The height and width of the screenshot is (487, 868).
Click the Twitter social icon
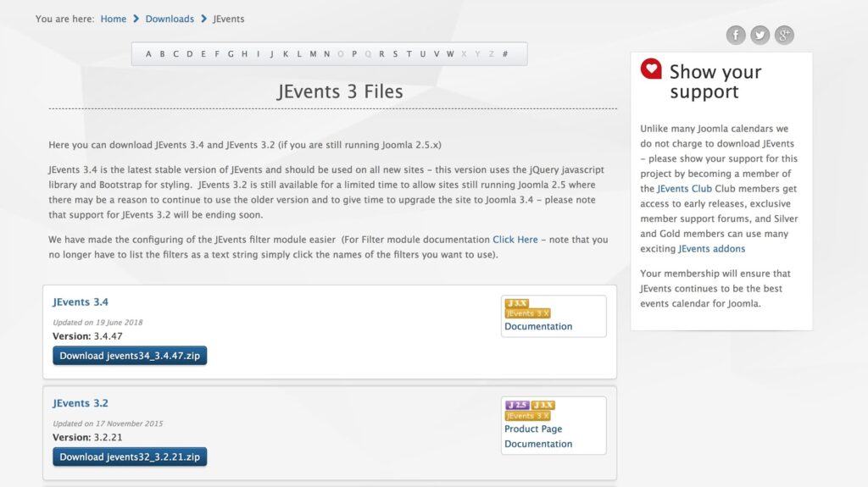click(x=760, y=35)
